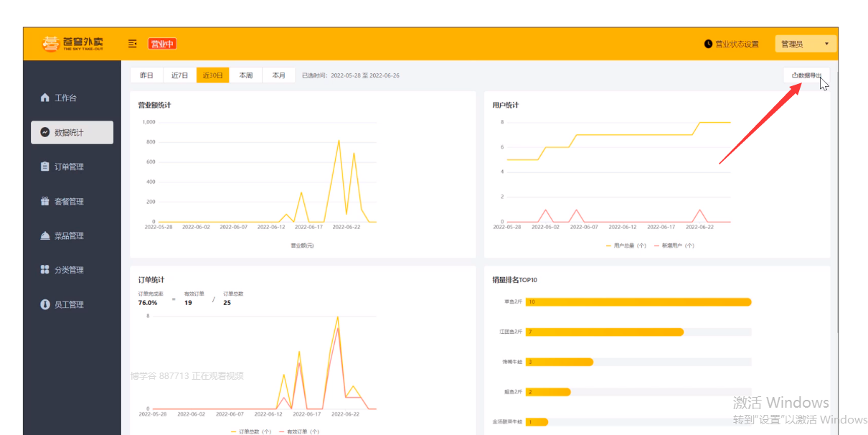The height and width of the screenshot is (435, 868).
Task: Click the 金汤酸菜牛蛙 sales bar
Action: (537, 421)
